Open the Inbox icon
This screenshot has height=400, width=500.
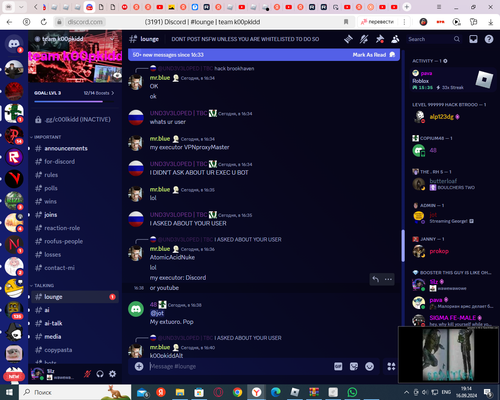click(x=473, y=39)
